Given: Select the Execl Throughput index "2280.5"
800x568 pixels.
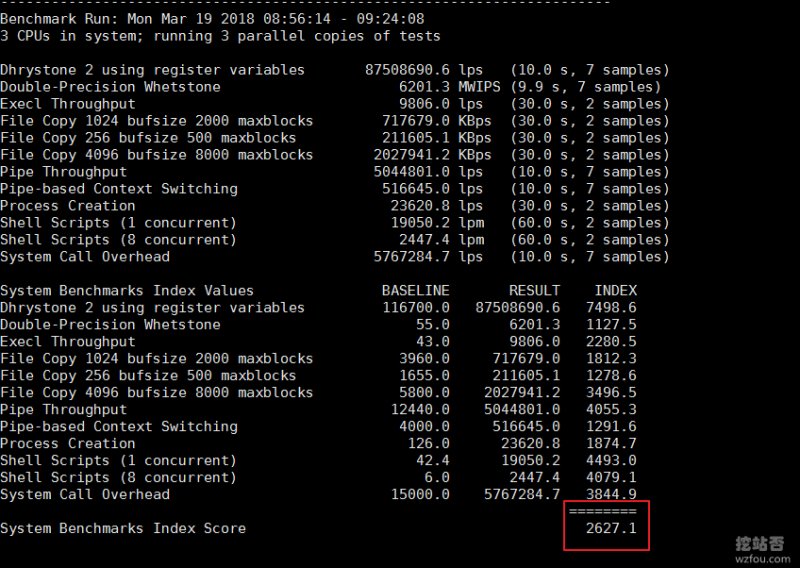Looking at the screenshot, I should point(611,341).
